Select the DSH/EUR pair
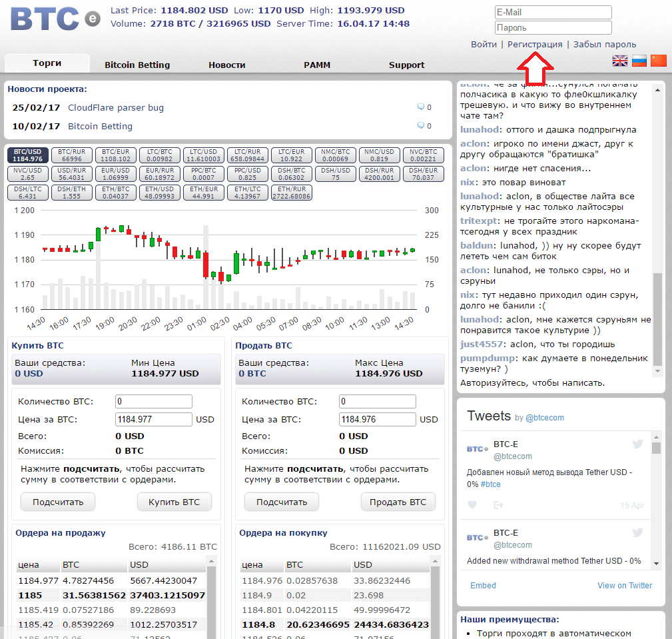 point(424,174)
